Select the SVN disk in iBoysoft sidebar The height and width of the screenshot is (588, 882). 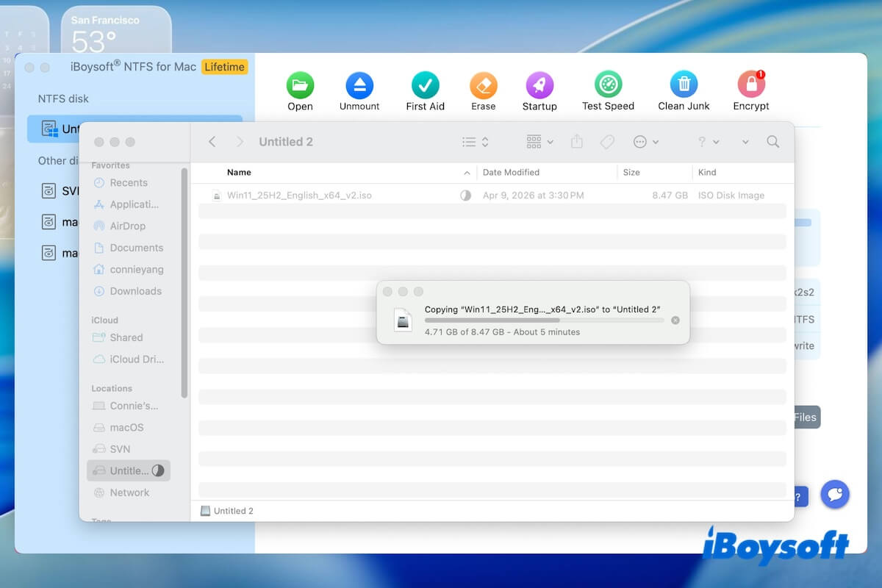click(61, 191)
